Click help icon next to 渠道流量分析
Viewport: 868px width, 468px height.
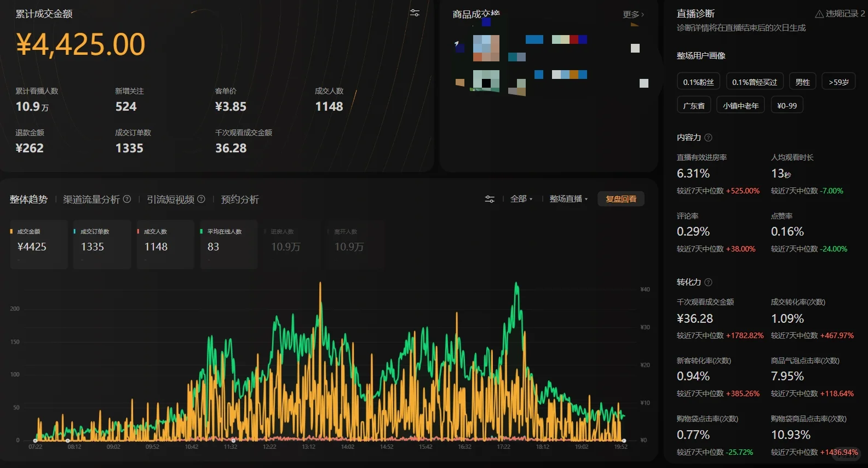coord(127,199)
